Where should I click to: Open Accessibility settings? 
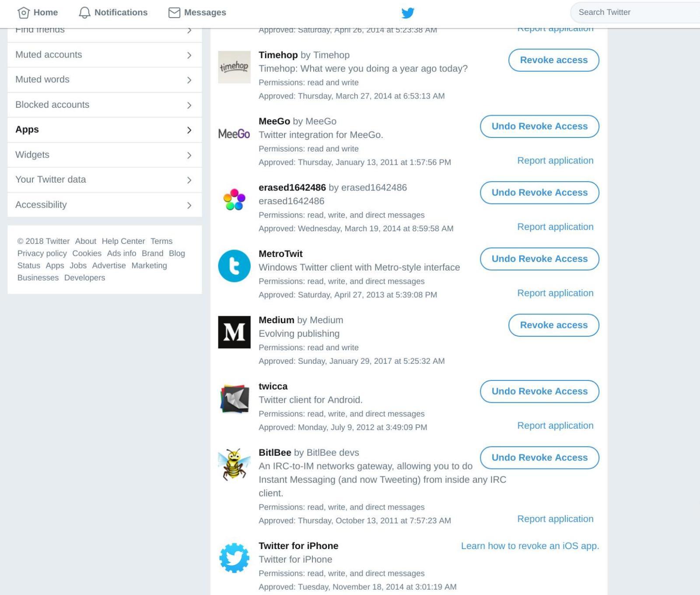105,205
